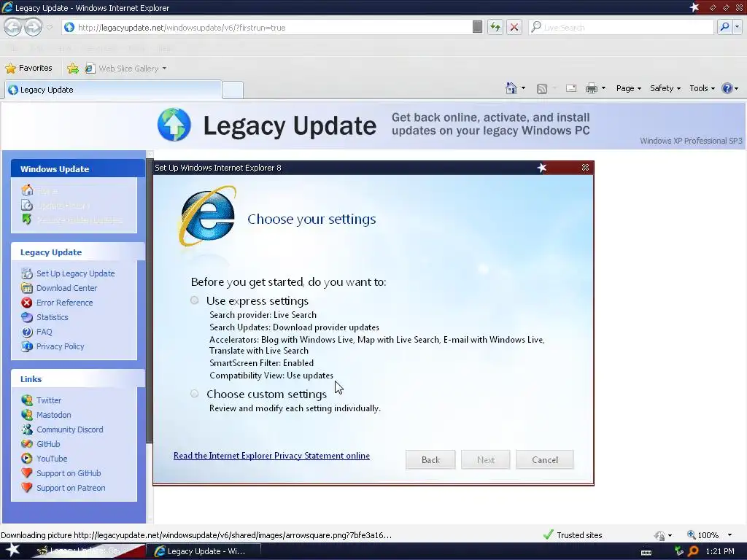This screenshot has height=560, width=747.
Task: Click the Home icon in Windows Update panel
Action: coord(27,190)
